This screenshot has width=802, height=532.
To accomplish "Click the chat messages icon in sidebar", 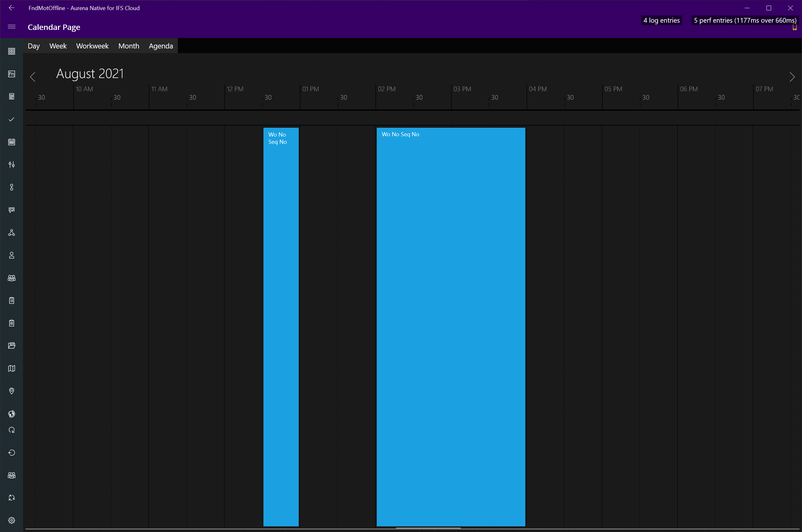I will click(x=12, y=210).
